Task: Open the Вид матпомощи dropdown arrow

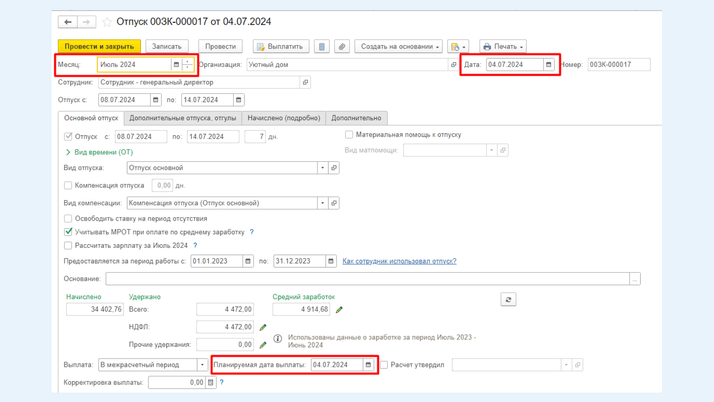Action: pyautogui.click(x=491, y=150)
